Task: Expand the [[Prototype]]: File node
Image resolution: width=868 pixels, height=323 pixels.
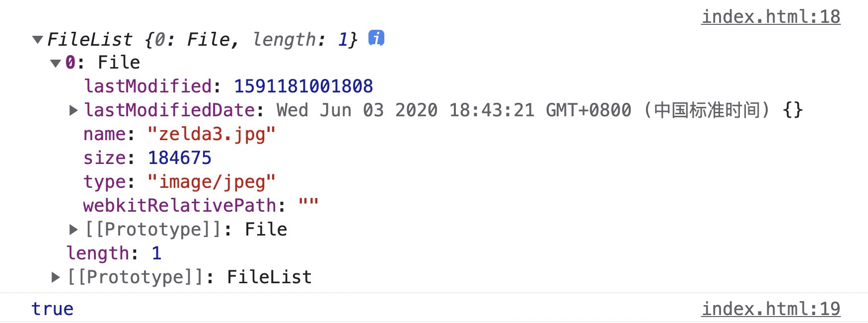Action: 73,229
